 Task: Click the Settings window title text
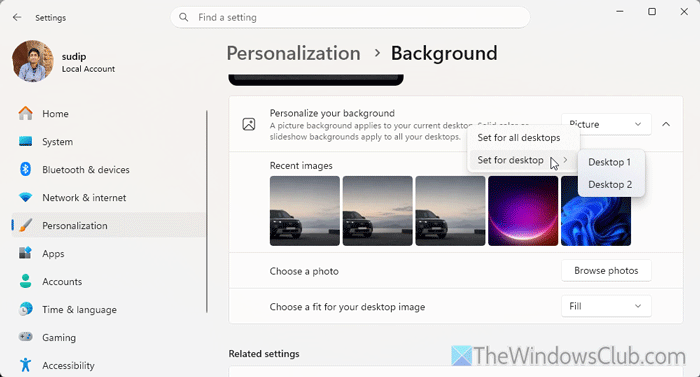pyautogui.click(x=50, y=18)
